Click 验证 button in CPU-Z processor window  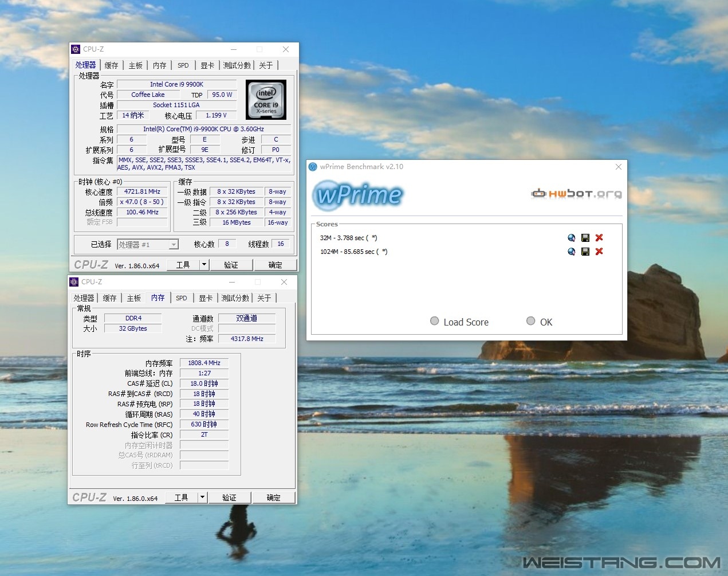[231, 265]
